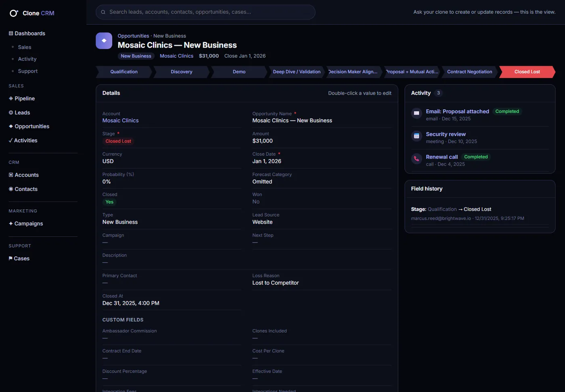Click the Dashboards icon in the sidebar

tap(11, 33)
